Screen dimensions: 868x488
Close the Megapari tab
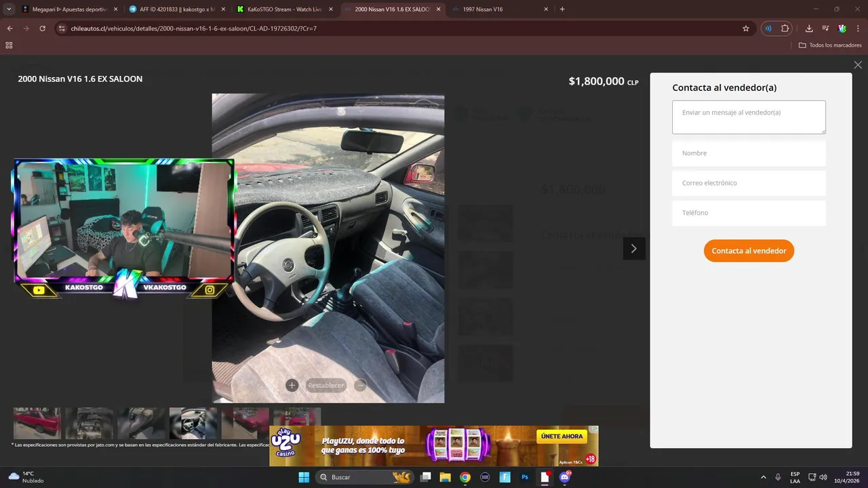115,9
